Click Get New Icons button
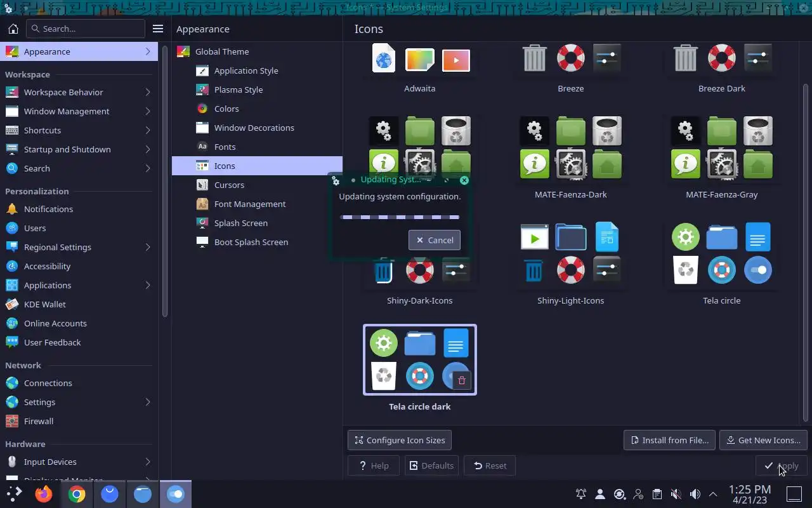This screenshot has width=812, height=508. [763, 440]
